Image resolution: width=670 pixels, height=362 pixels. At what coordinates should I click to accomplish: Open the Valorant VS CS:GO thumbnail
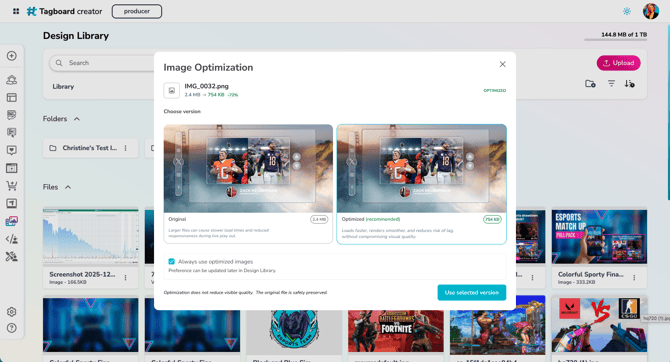(599, 324)
